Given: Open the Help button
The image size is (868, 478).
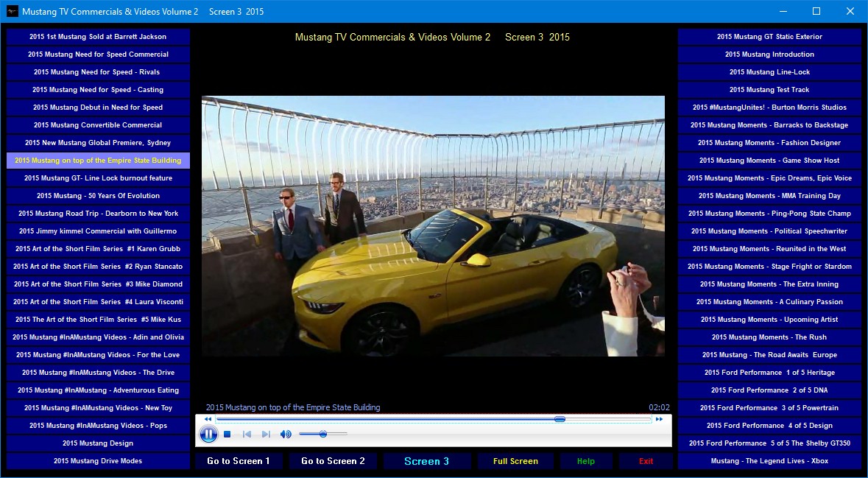Looking at the screenshot, I should (x=586, y=461).
